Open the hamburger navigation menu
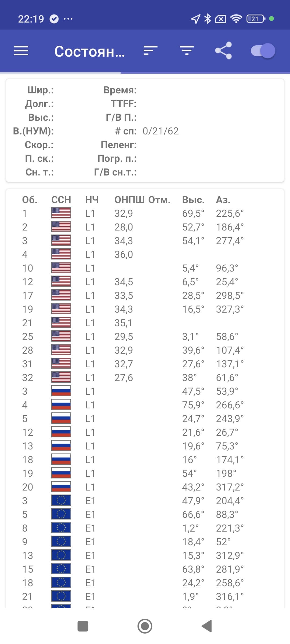This screenshot has width=290, height=644. pos(21,51)
